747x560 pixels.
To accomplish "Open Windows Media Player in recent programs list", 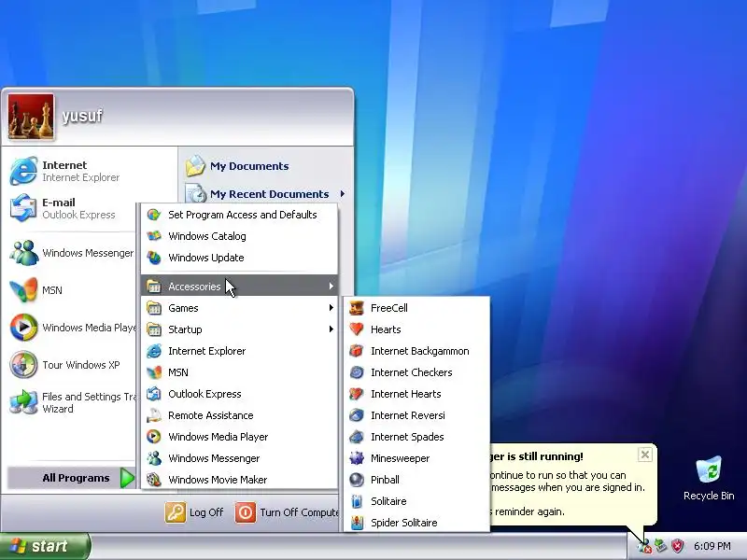I will tap(72, 328).
